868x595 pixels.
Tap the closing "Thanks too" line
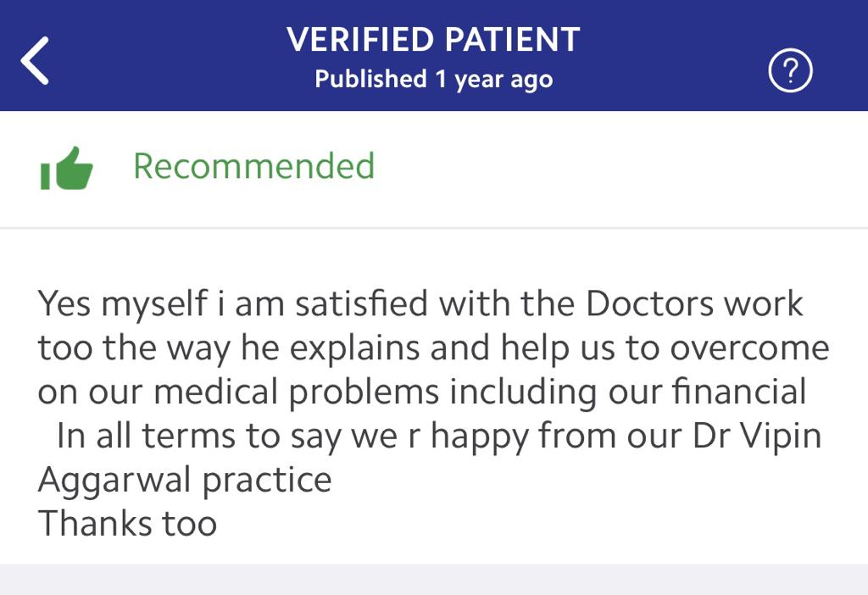127,523
